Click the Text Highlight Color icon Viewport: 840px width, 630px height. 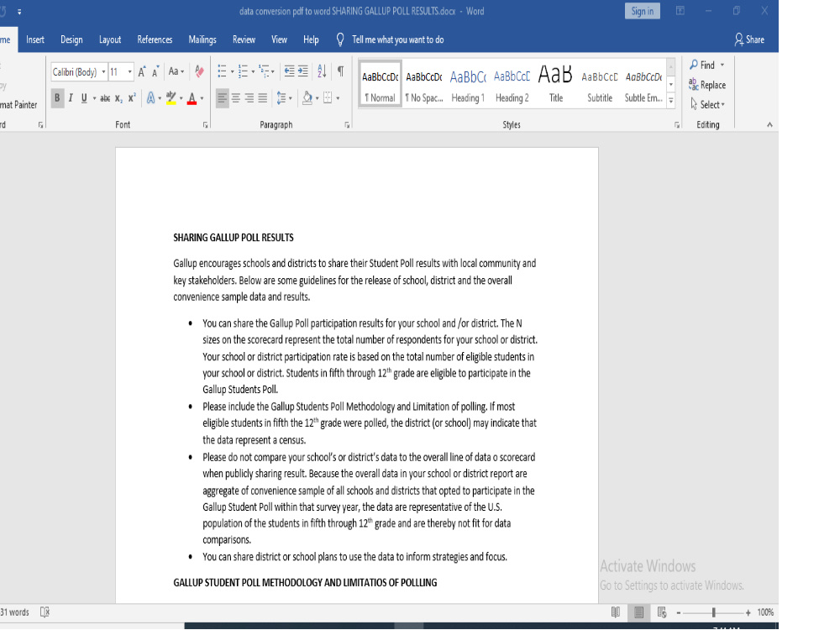tap(171, 98)
